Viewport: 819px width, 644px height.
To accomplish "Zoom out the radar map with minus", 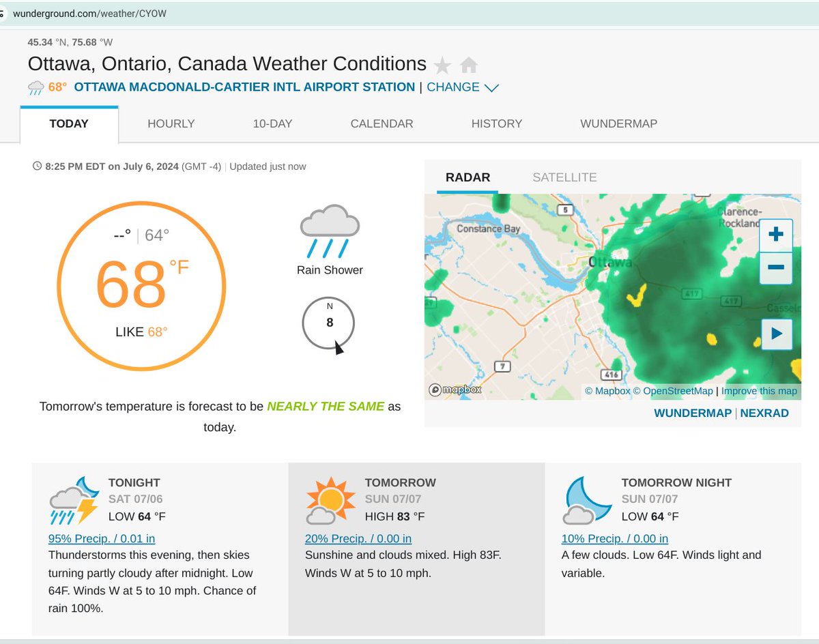I will click(776, 267).
